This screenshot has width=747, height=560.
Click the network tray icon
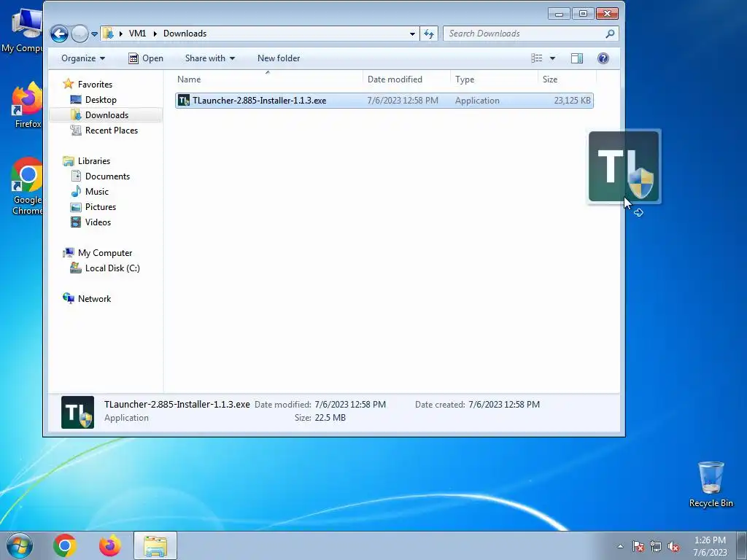click(656, 546)
